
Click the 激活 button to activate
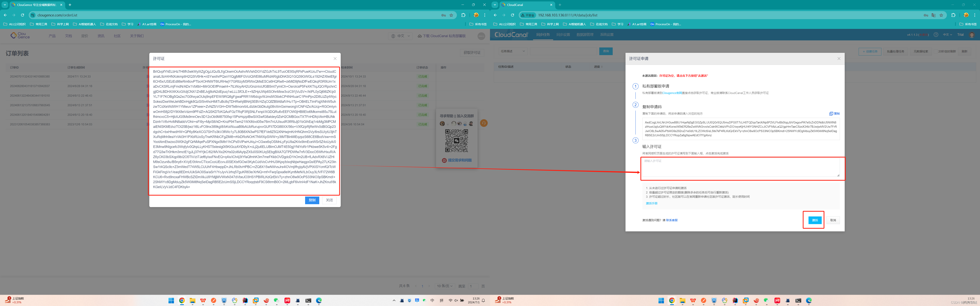click(815, 220)
